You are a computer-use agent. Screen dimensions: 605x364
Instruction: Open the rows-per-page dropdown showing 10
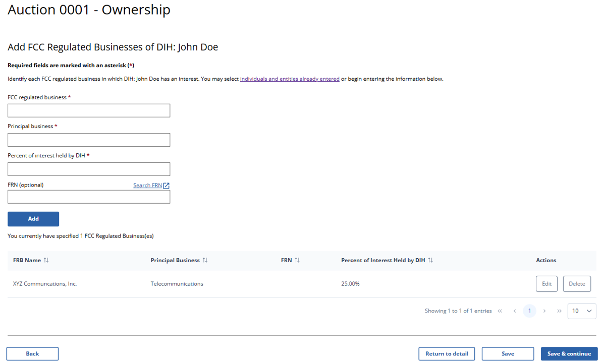click(x=582, y=311)
